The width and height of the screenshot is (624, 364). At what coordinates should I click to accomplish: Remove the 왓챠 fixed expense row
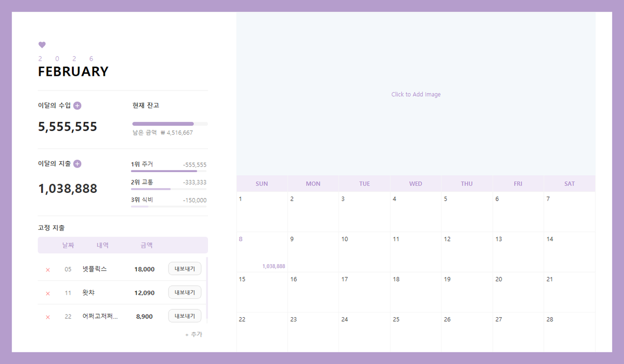pyautogui.click(x=48, y=293)
